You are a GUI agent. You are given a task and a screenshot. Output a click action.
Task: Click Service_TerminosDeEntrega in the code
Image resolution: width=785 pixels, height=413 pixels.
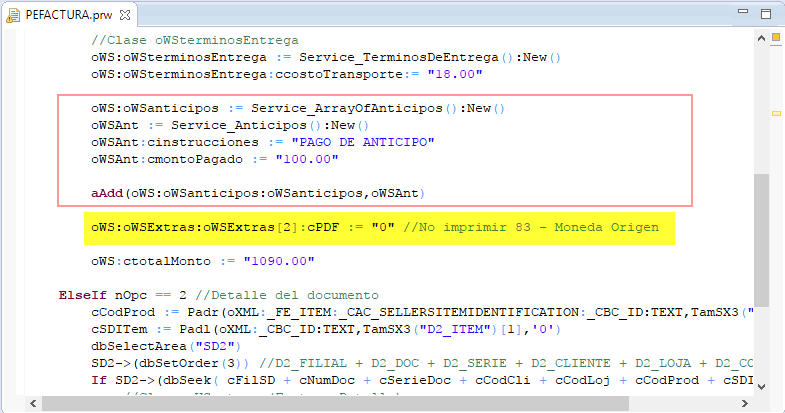click(399, 57)
